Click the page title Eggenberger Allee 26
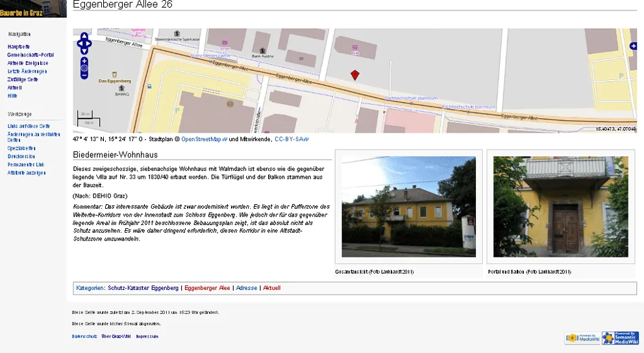This screenshot has width=644, height=353. coord(123,5)
